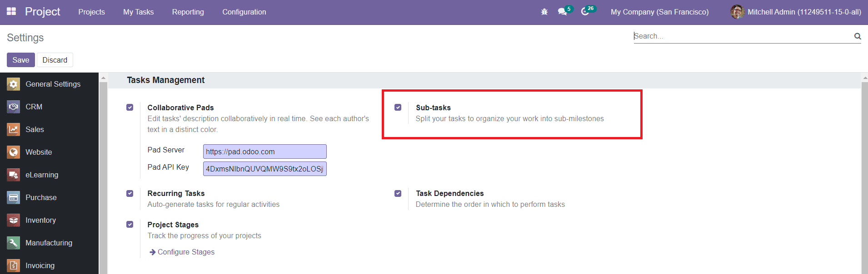Viewport: 868px width, 274px height.
Task: Open the Configuration menu
Action: (x=244, y=12)
